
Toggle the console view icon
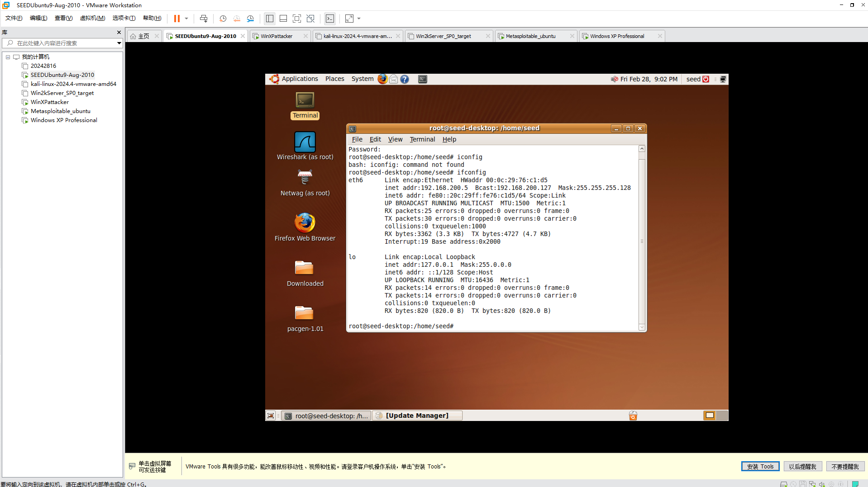coord(330,19)
